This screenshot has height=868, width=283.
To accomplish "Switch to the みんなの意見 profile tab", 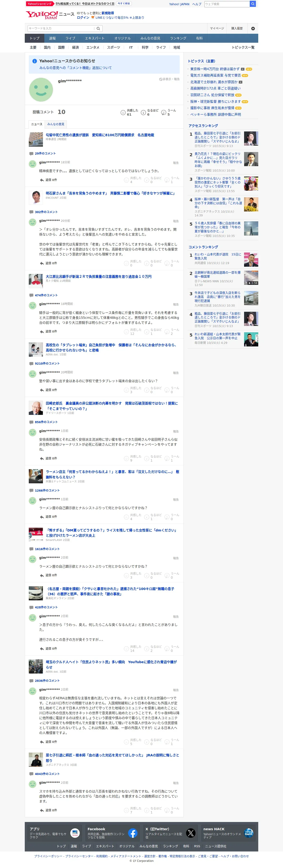I will pos(56,124).
